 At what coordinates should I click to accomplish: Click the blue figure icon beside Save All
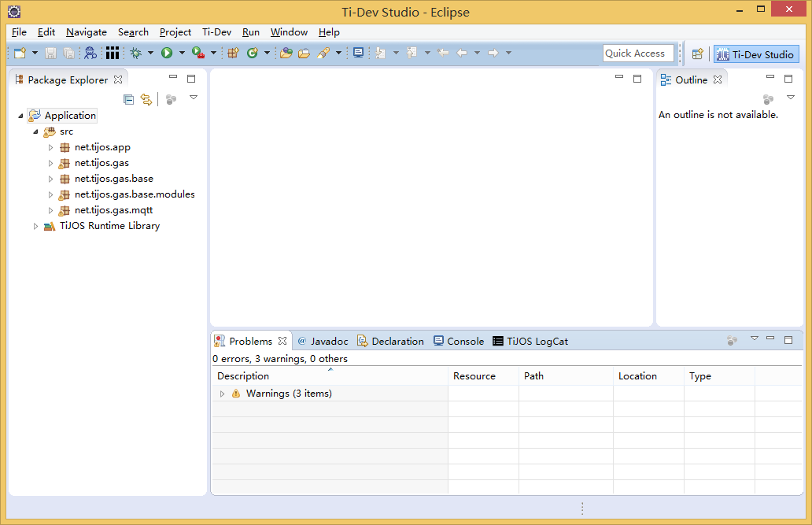(90, 53)
